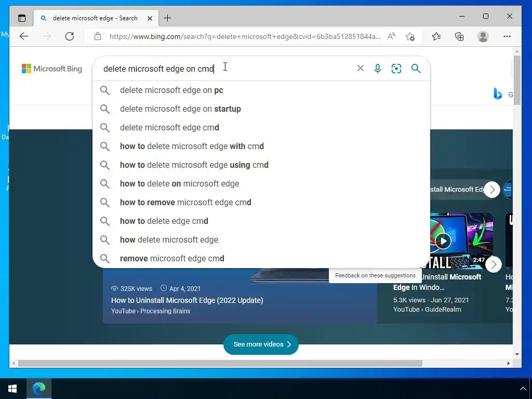Start voice search with microphone icon
The height and width of the screenshot is (399, 532).
377,69
